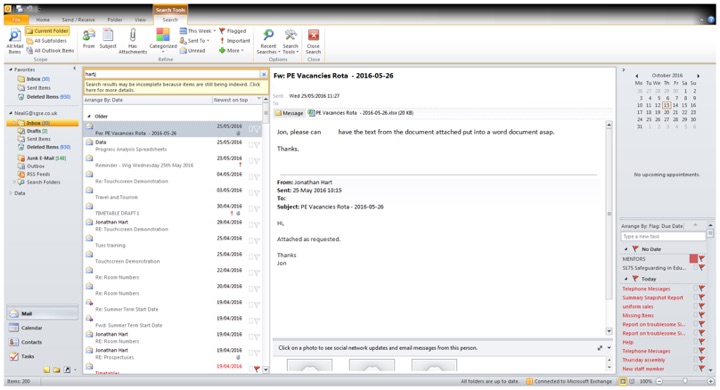This screenshot has height=390, width=720.
Task: Click the Subject refine icon
Action: tap(108, 39)
